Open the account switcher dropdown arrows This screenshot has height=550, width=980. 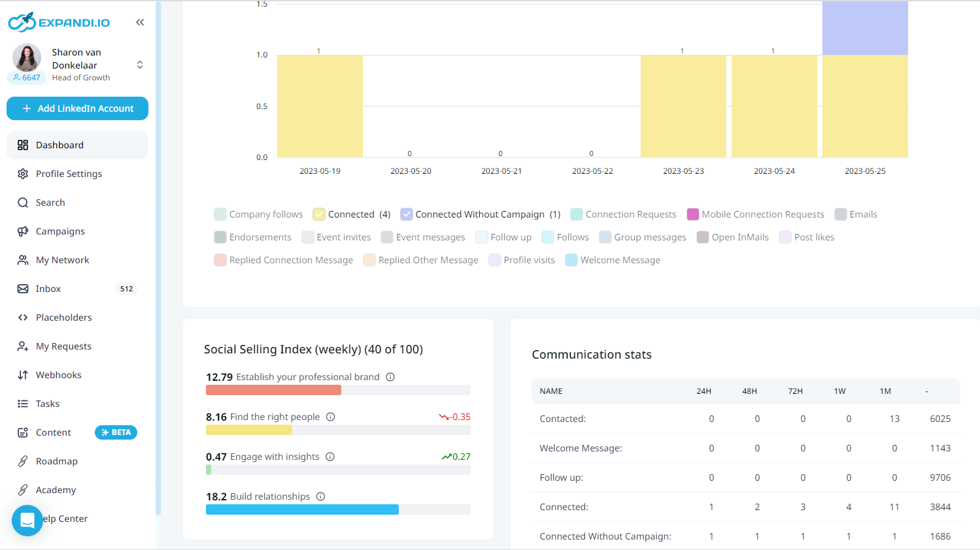(140, 65)
